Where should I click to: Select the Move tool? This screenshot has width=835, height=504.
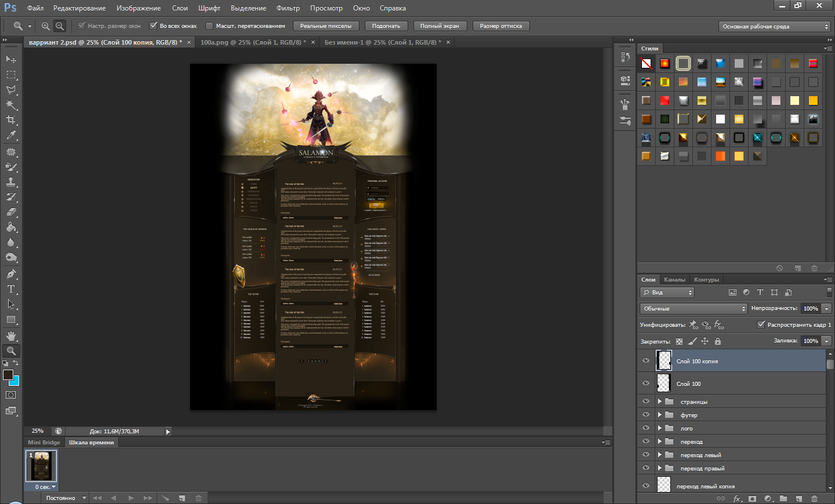click(x=11, y=59)
